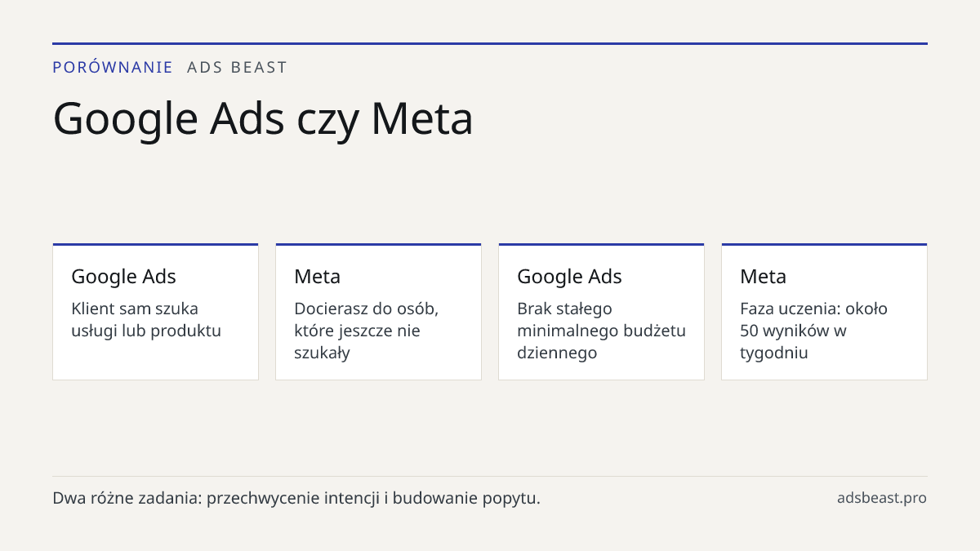This screenshot has height=551, width=980.
Task: Click the Google Ads title above 'Klient sam szuka'
Action: coord(123,277)
